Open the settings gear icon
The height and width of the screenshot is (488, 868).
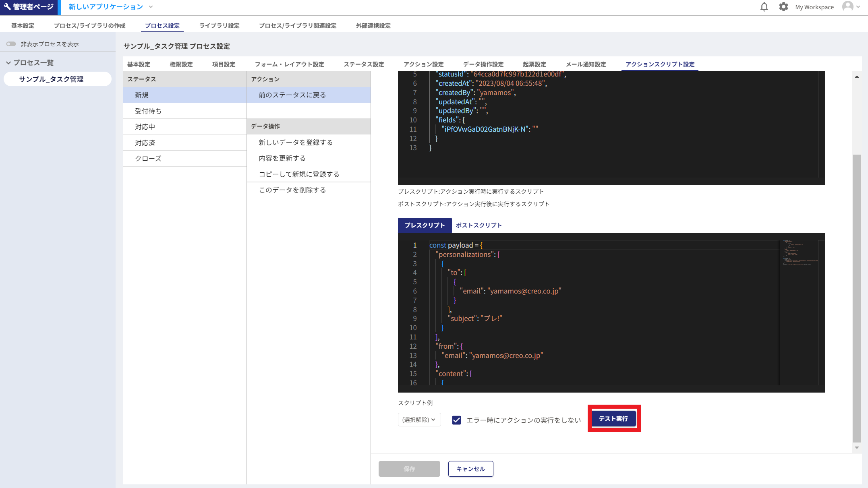point(783,7)
